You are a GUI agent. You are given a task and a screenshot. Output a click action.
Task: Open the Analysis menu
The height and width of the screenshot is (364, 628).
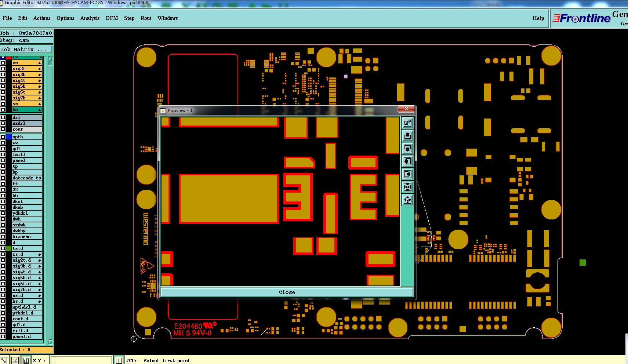pyautogui.click(x=90, y=18)
